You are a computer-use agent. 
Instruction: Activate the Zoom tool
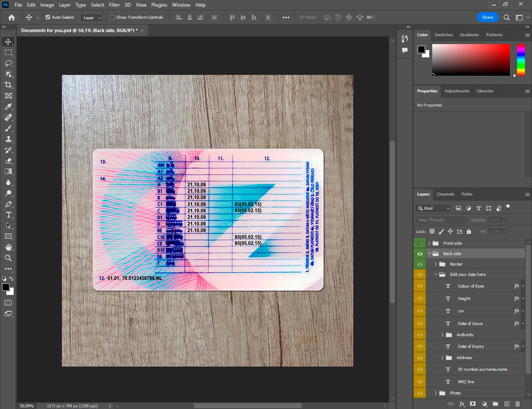(9, 258)
